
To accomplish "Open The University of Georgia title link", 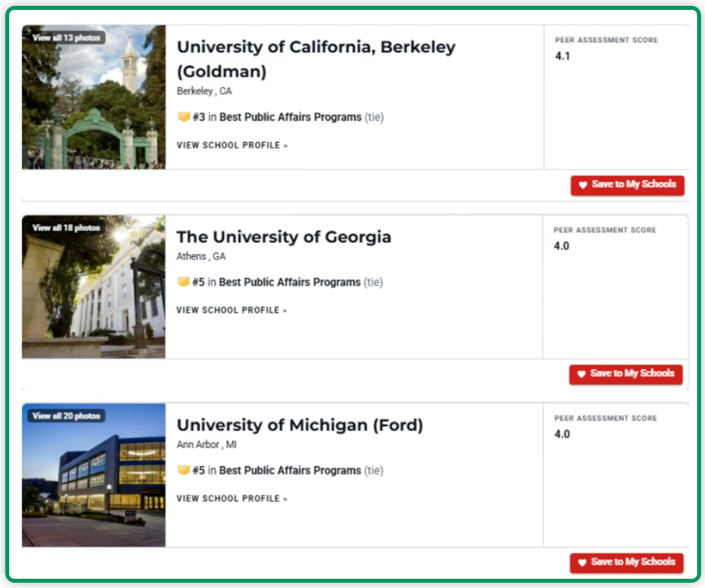I will tap(283, 237).
